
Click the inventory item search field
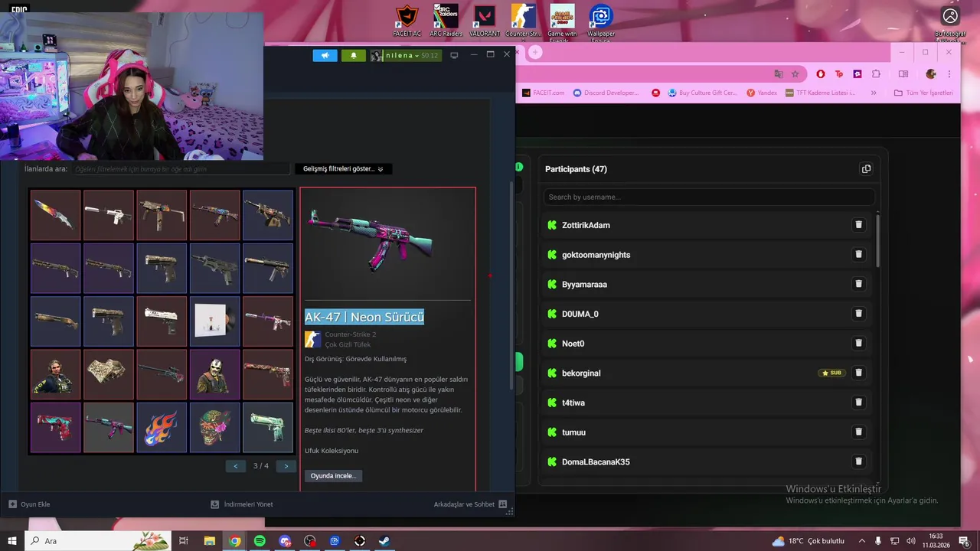pos(181,168)
